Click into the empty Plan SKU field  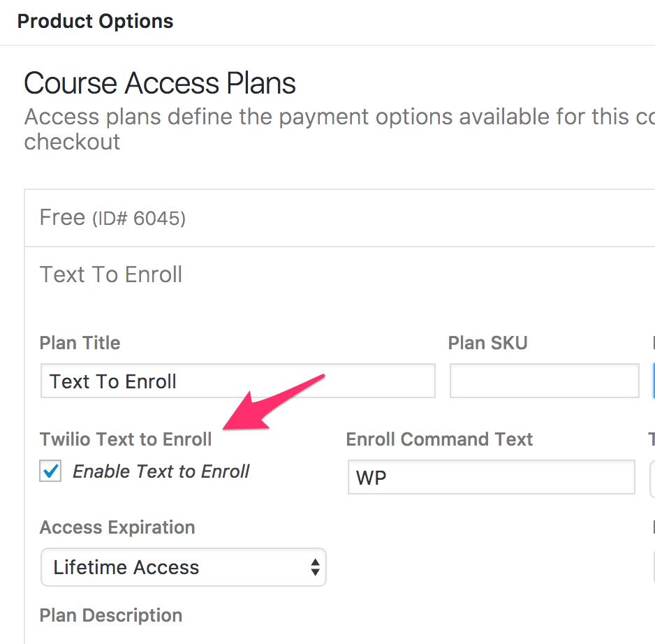tap(544, 381)
